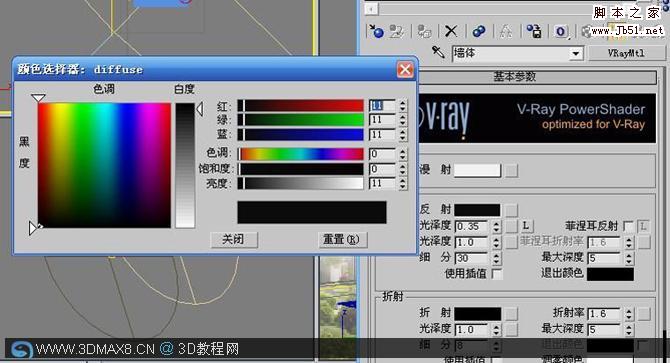Click the Make Unique icon
This screenshot has width=670, height=363.
(506, 31)
